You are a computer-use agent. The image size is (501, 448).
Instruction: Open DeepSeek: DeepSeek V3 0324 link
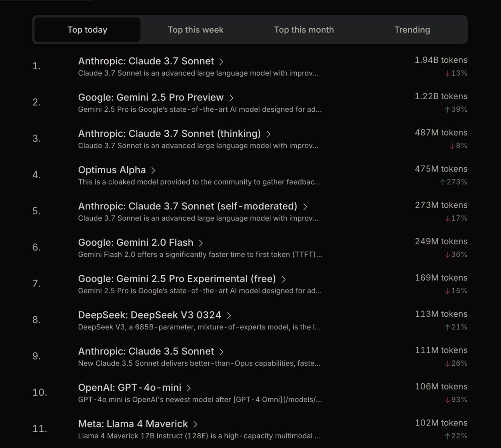[x=150, y=315]
